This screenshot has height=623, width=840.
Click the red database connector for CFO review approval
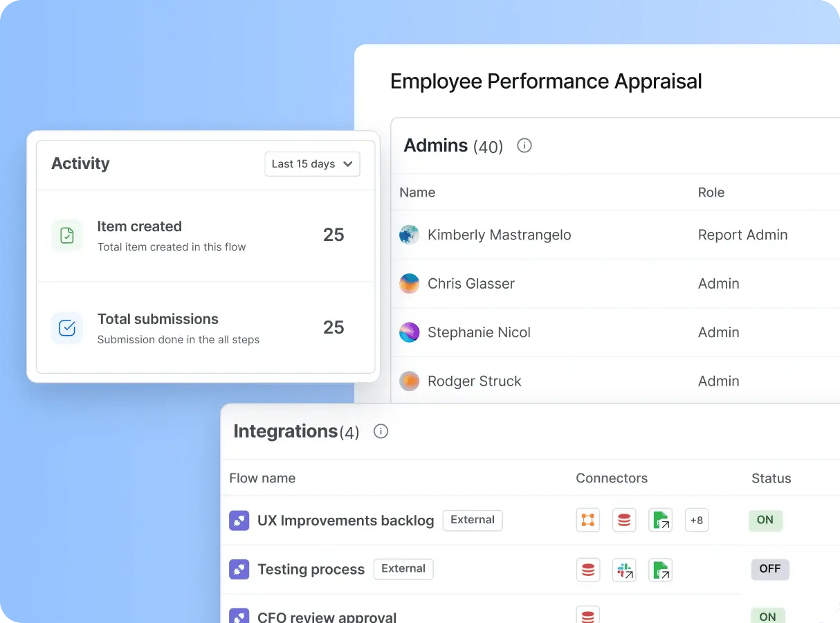click(x=588, y=615)
